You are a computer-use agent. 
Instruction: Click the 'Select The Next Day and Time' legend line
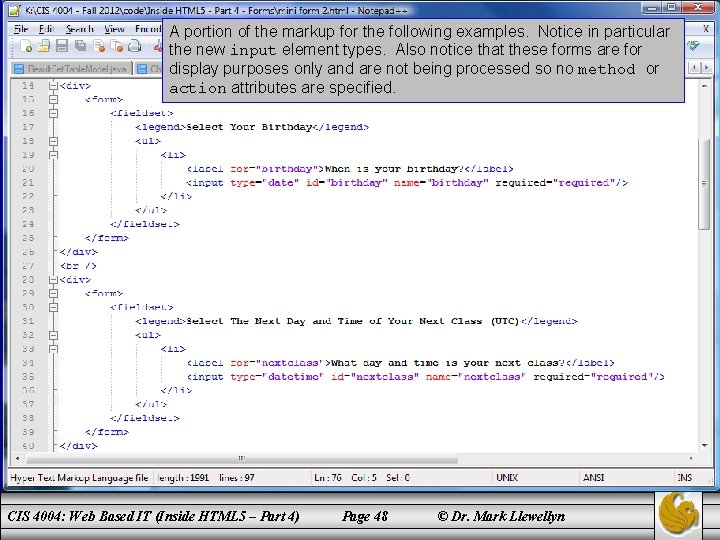(x=356, y=321)
